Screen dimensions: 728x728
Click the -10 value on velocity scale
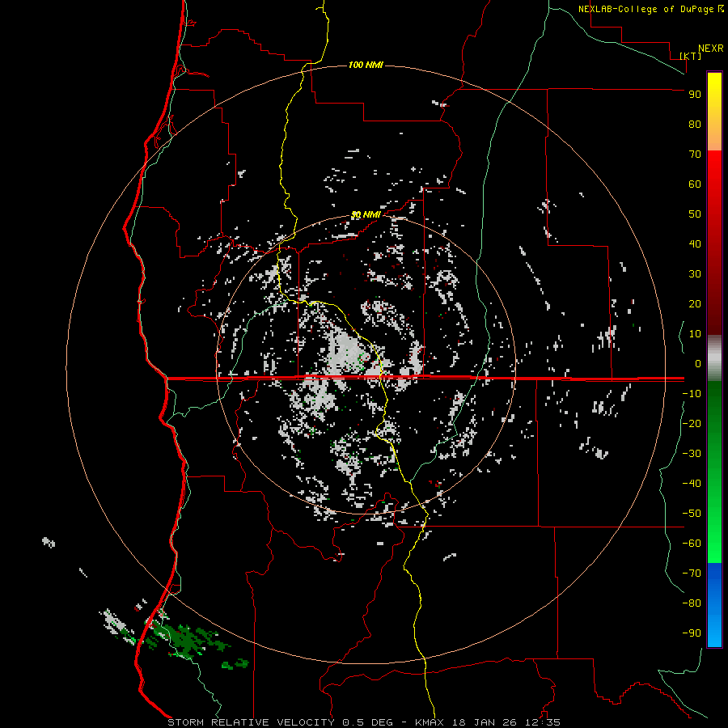pos(692,394)
